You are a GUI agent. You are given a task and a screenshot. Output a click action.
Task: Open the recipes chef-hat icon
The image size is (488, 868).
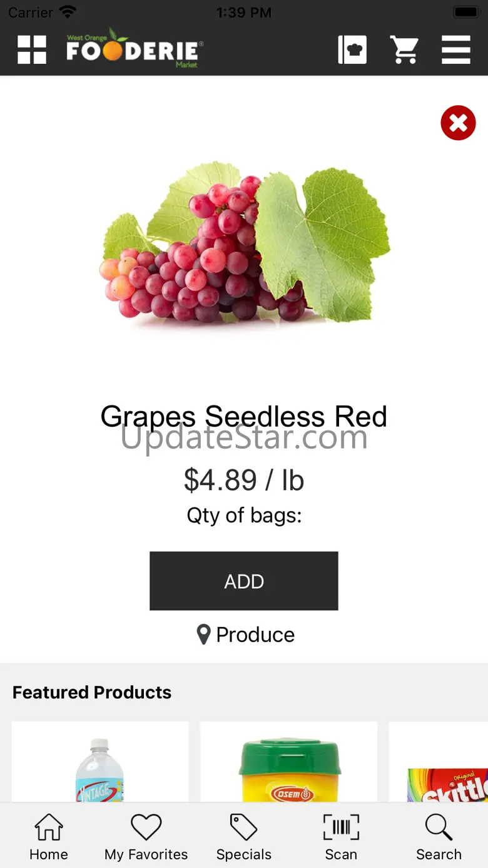352,49
